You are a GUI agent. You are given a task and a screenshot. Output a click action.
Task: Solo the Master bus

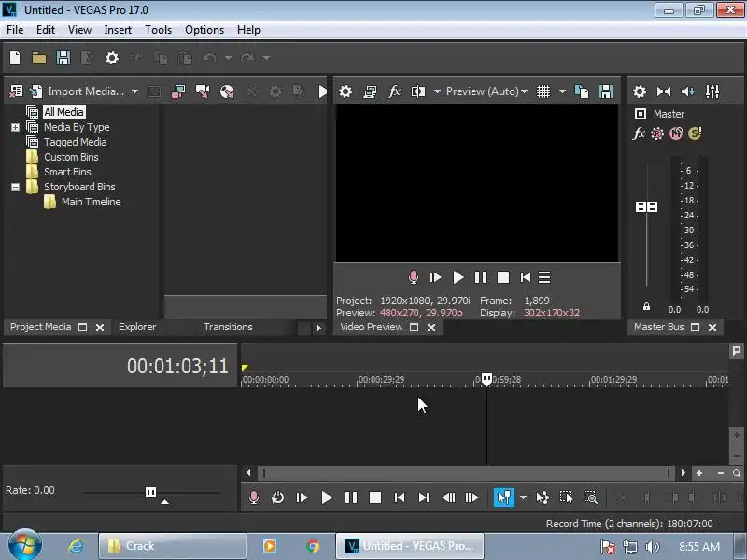coord(695,133)
